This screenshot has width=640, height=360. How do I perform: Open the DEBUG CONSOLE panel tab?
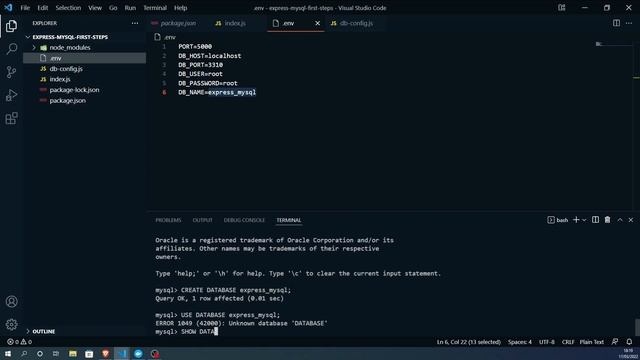(244, 220)
